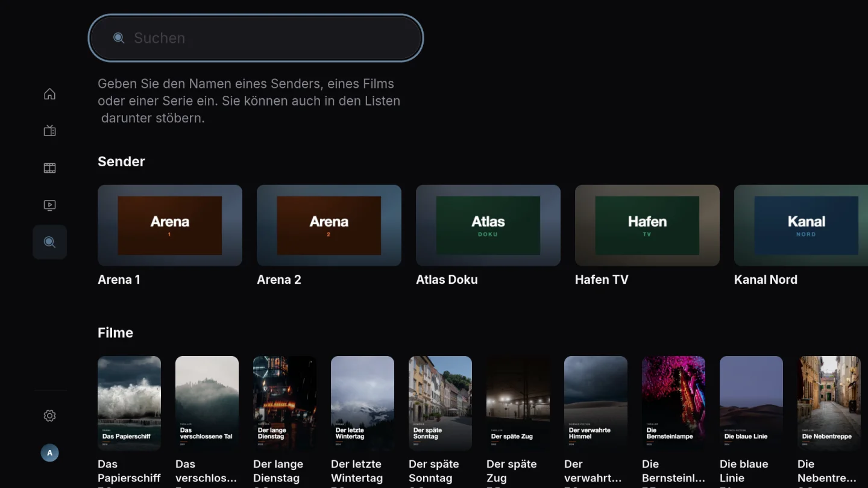Focus the Suchen search input field
Screen dimensions: 868x488
click(x=256, y=38)
